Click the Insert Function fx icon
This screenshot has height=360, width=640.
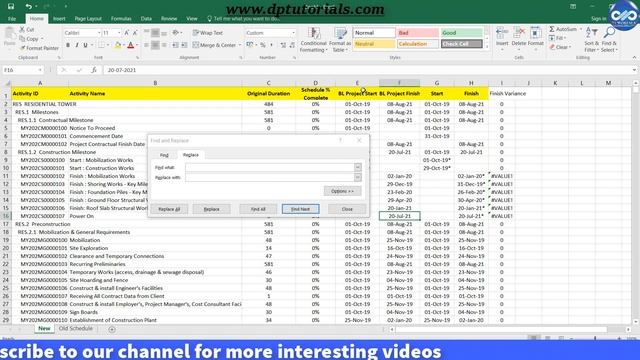[94, 70]
